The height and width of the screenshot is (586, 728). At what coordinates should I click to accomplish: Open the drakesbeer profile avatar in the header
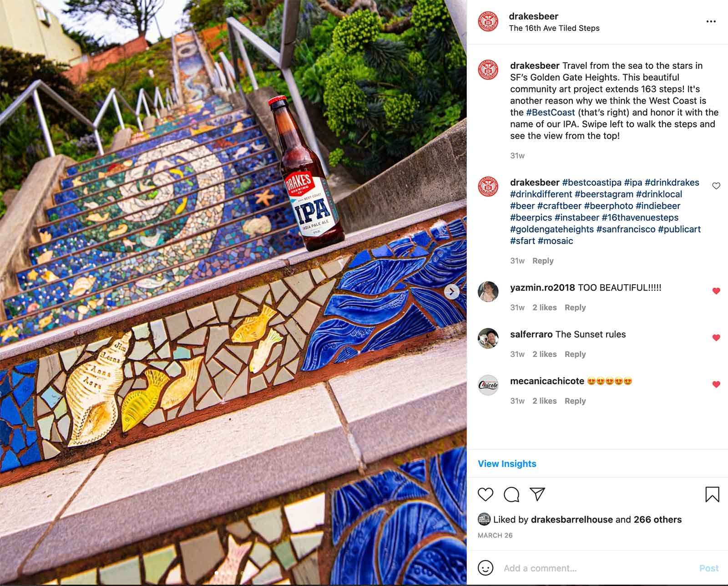[488, 22]
